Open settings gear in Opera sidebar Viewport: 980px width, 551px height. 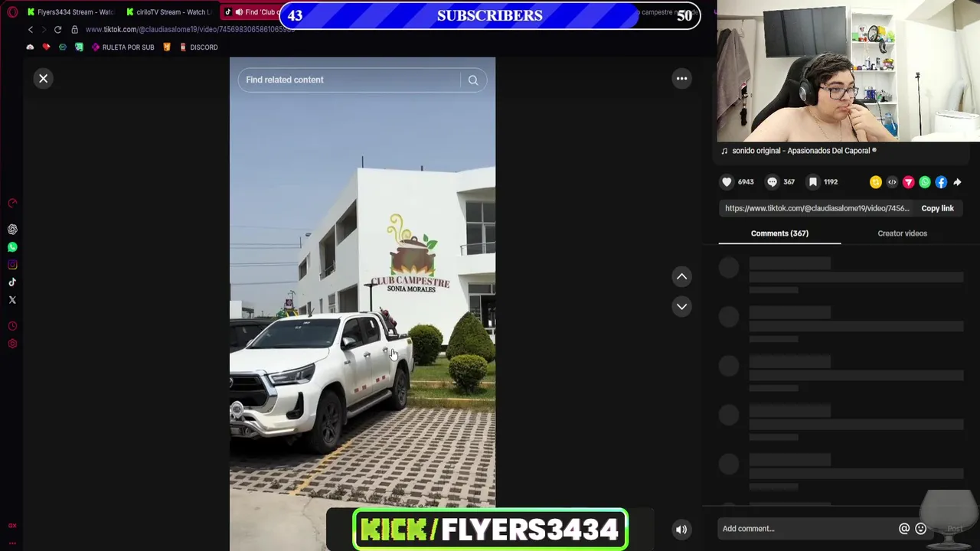coord(12,344)
